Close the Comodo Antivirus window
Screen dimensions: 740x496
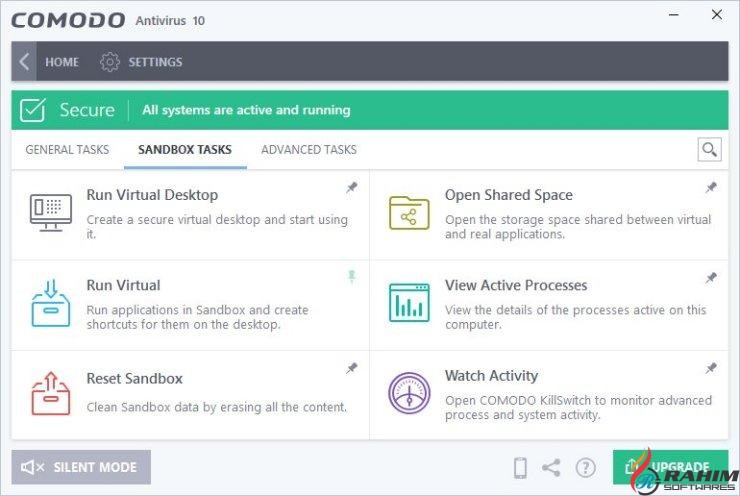click(717, 15)
